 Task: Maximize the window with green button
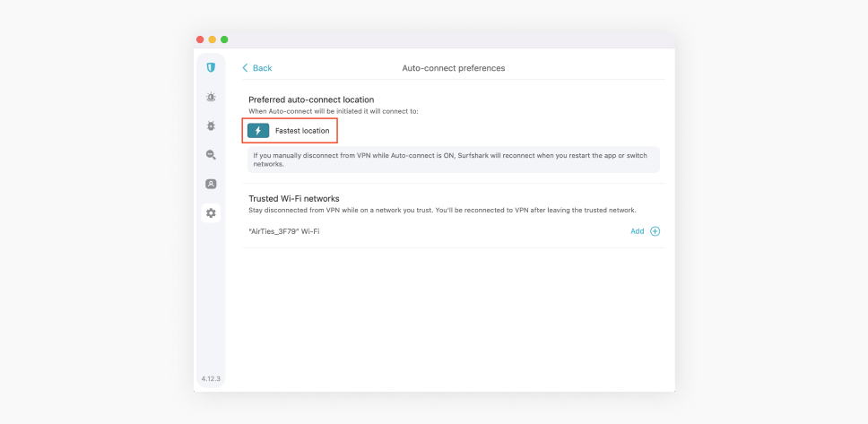224,39
